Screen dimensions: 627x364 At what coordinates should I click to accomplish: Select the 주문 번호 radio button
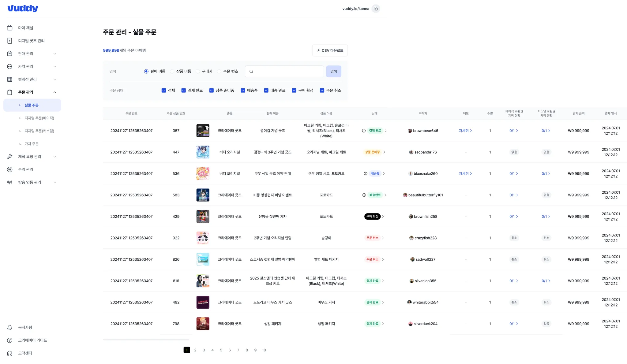point(219,71)
